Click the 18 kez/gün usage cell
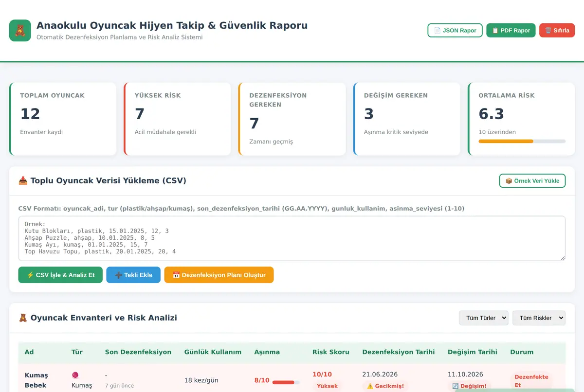The height and width of the screenshot is (392, 584). point(201,380)
